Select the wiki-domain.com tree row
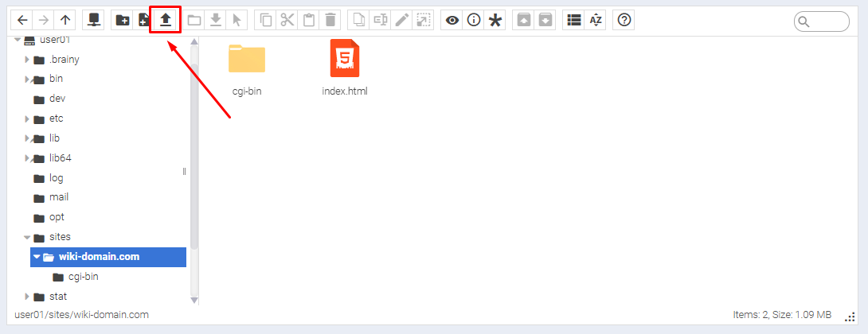Screen dimensions: 868x334 tap(108, 257)
